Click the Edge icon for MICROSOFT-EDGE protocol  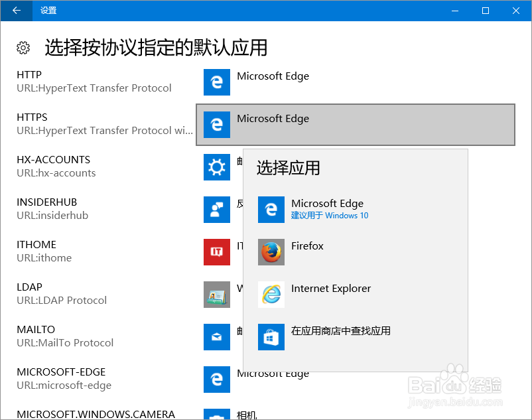coord(216,380)
